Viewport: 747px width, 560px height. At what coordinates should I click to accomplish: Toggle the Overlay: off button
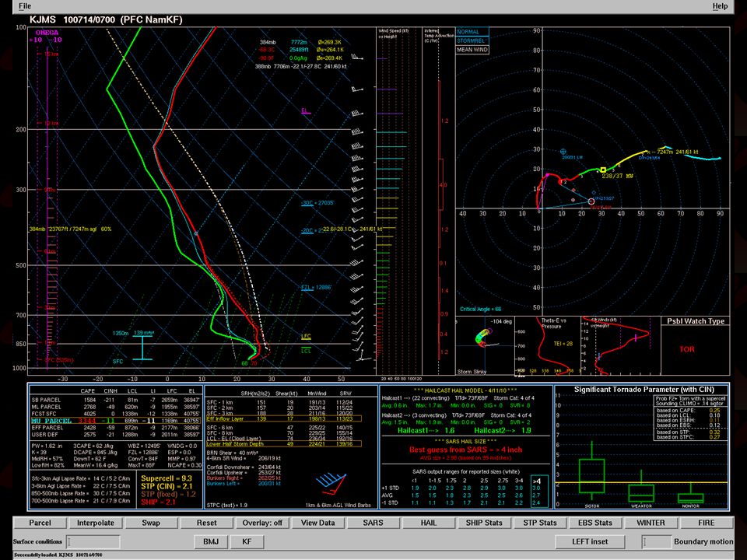pos(262,523)
